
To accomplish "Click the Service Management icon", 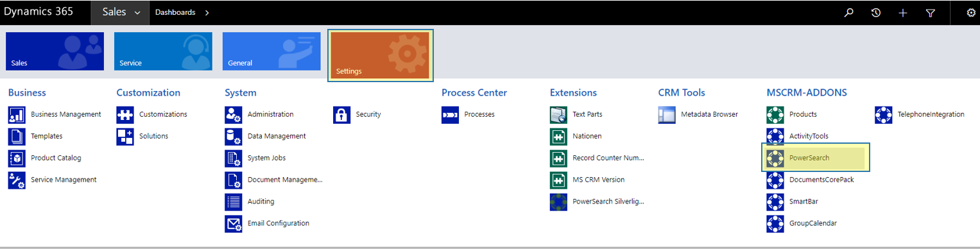I will (x=17, y=180).
